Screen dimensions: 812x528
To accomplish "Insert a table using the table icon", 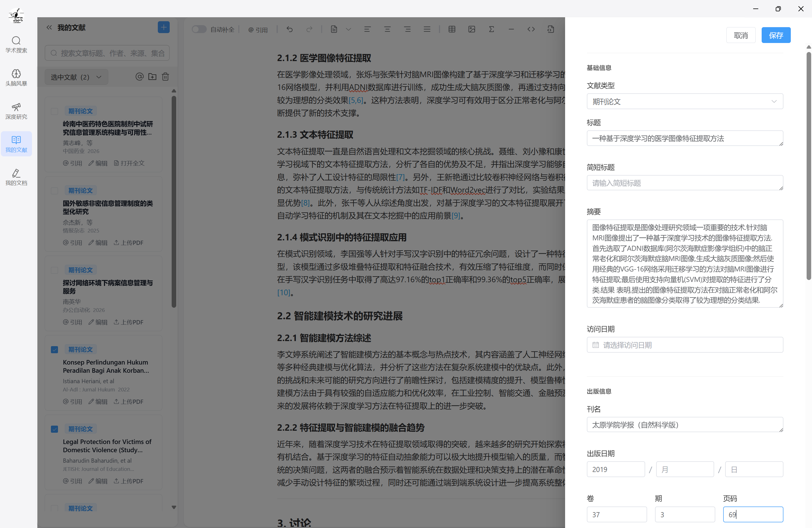I will pyautogui.click(x=452, y=29).
